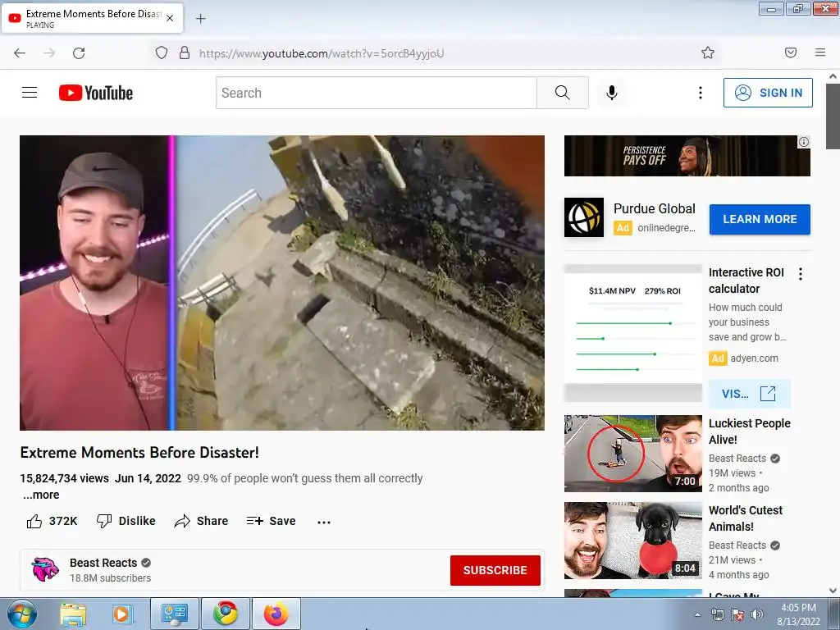
Task: Go back with browser back arrow
Action: click(20, 53)
